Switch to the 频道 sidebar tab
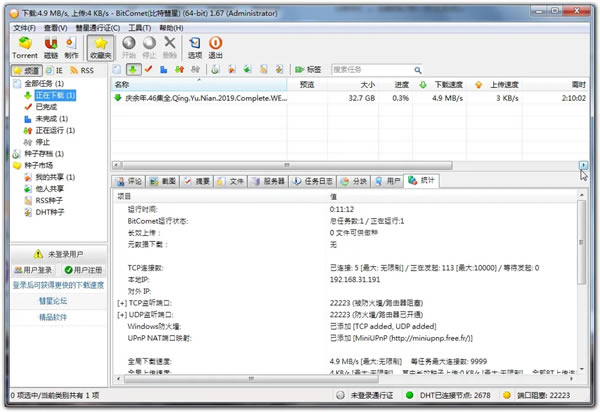 pyautogui.click(x=26, y=70)
